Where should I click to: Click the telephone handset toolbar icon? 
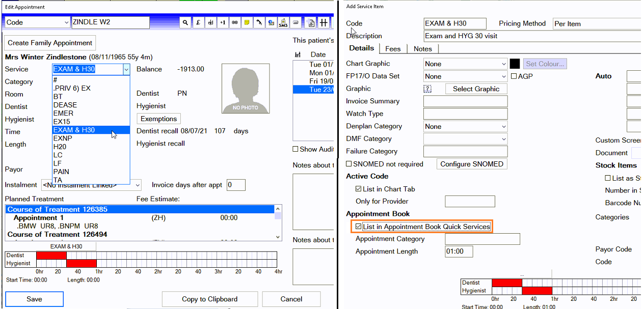click(259, 22)
